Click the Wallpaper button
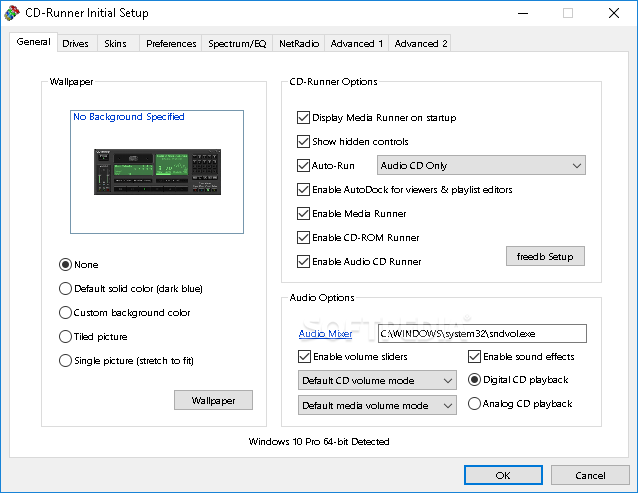638x493 pixels. [213, 400]
